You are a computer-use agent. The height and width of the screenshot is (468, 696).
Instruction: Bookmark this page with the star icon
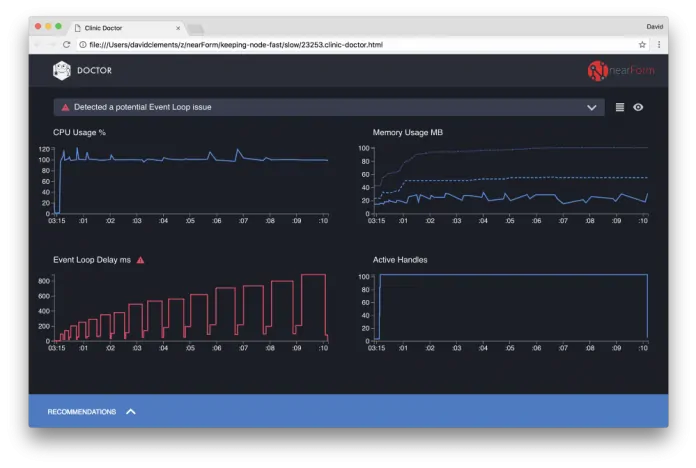click(x=642, y=44)
